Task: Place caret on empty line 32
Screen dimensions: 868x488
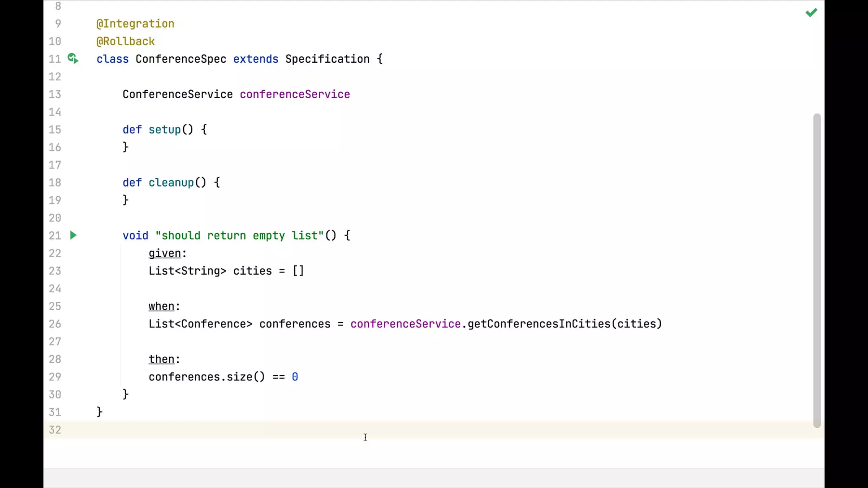Action: [254, 430]
